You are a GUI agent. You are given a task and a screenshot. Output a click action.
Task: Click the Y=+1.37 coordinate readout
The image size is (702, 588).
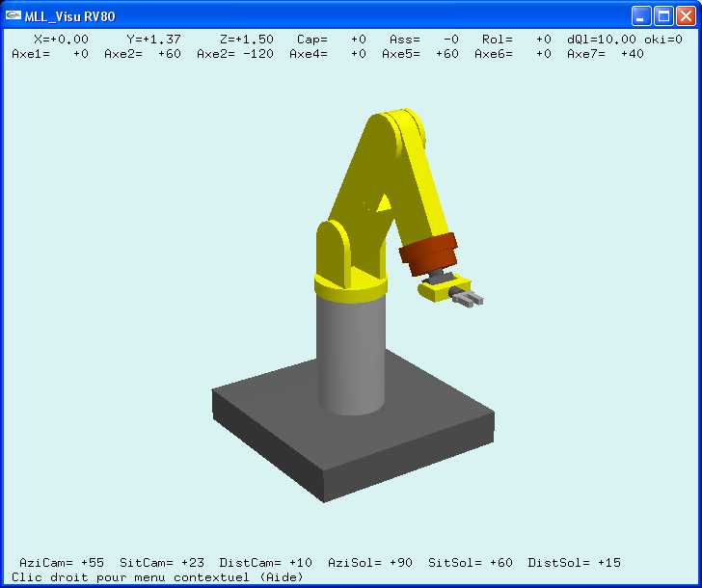(x=154, y=40)
